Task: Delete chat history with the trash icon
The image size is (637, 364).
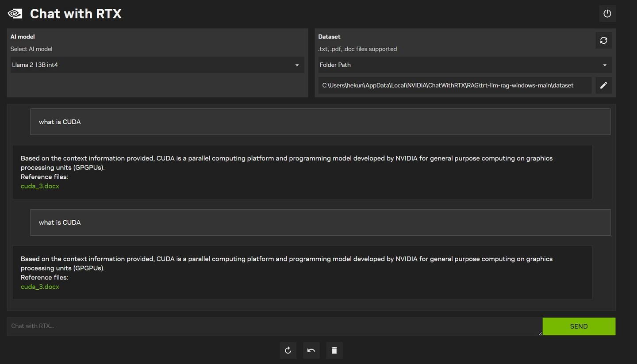Action: pyautogui.click(x=334, y=350)
